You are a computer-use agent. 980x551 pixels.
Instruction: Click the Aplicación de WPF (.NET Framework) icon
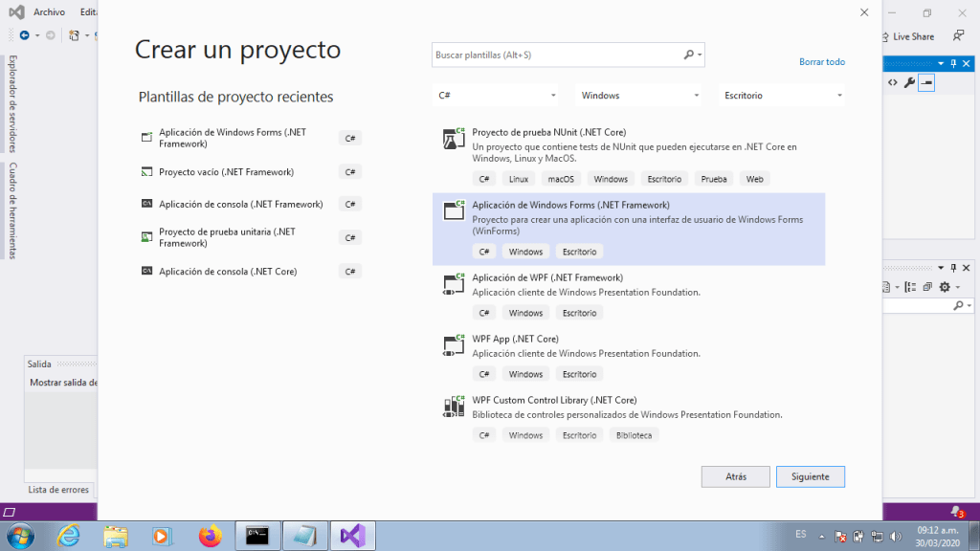click(454, 284)
